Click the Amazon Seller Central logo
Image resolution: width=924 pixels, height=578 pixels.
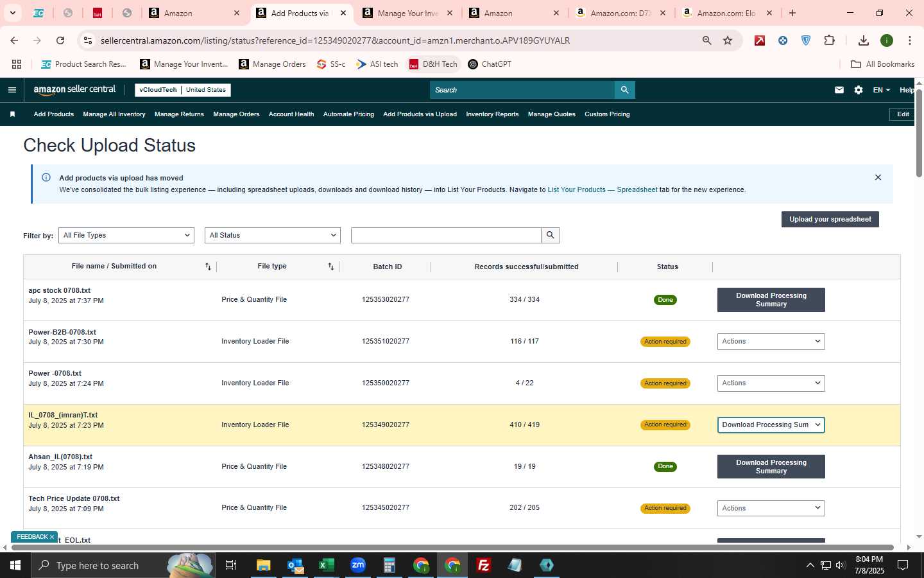point(74,90)
